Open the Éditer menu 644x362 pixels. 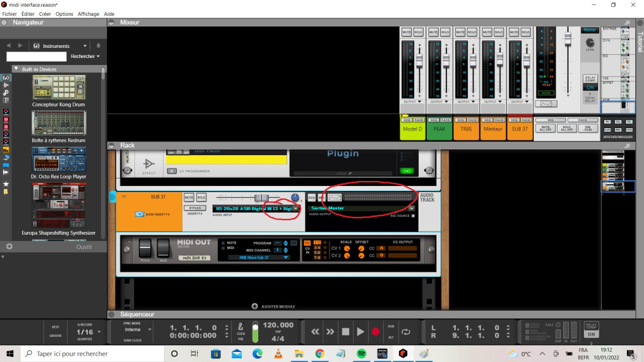(x=28, y=14)
